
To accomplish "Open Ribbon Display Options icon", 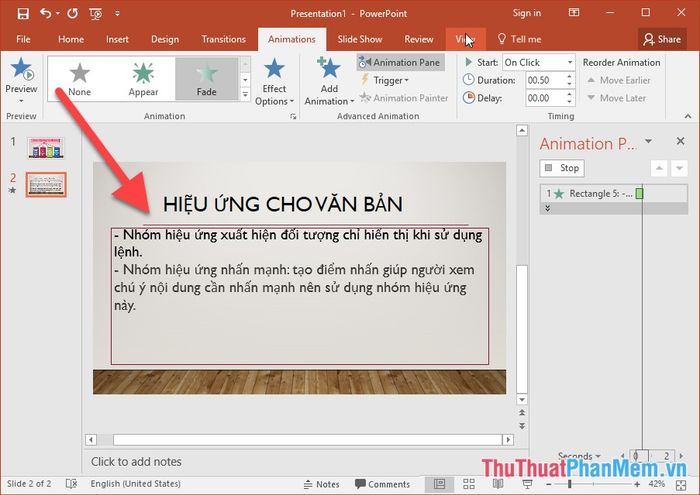I will coord(574,12).
